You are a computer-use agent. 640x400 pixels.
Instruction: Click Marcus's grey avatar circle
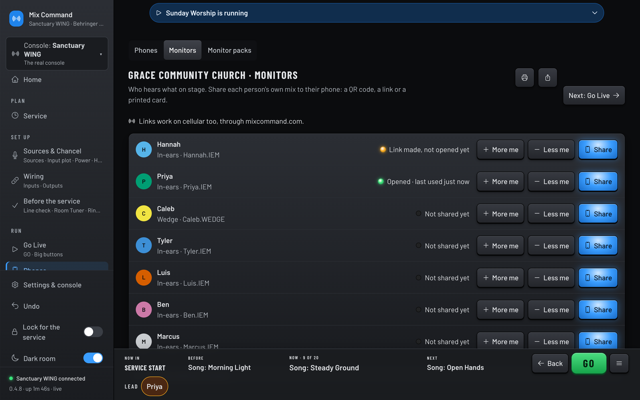144,341
